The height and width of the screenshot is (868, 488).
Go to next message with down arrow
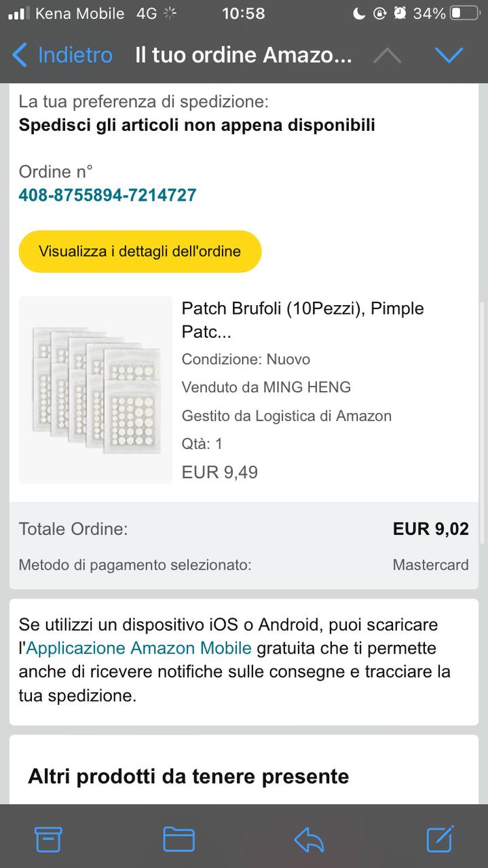449,56
